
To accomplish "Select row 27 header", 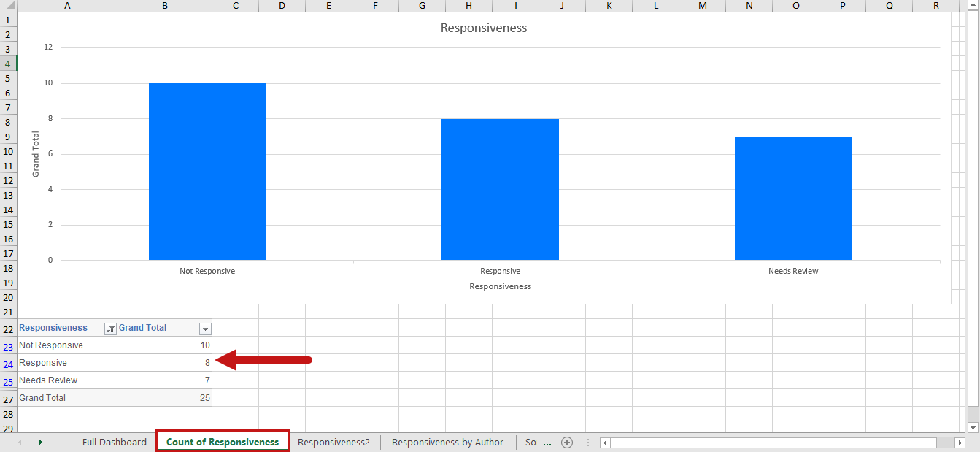I will (8, 399).
